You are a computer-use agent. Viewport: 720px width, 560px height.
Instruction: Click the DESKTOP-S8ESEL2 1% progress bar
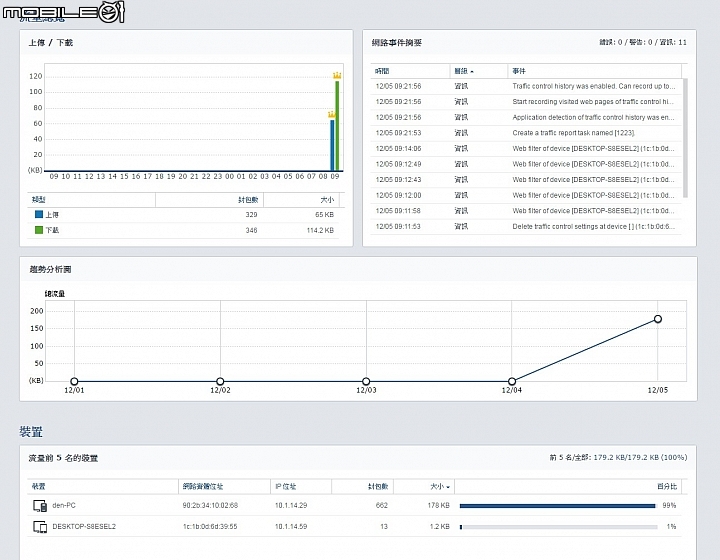pos(558,527)
